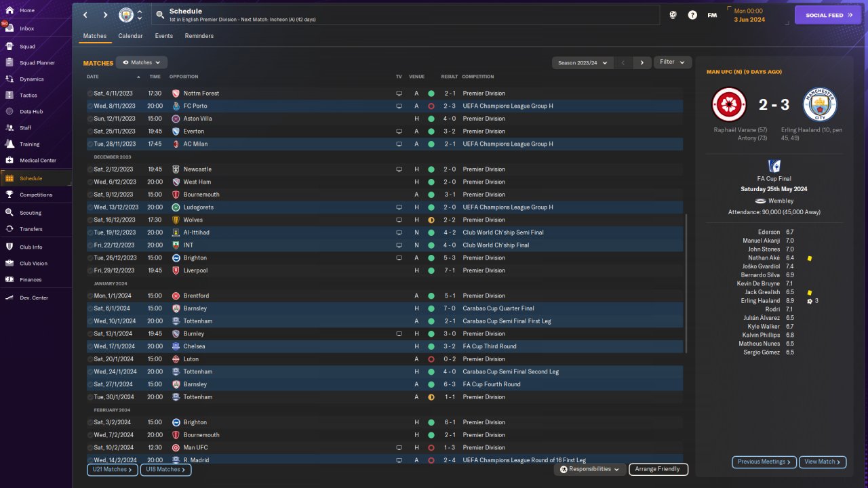Click the Schedule search bar
Viewport: 868px width, 488px height.
pos(404,15)
